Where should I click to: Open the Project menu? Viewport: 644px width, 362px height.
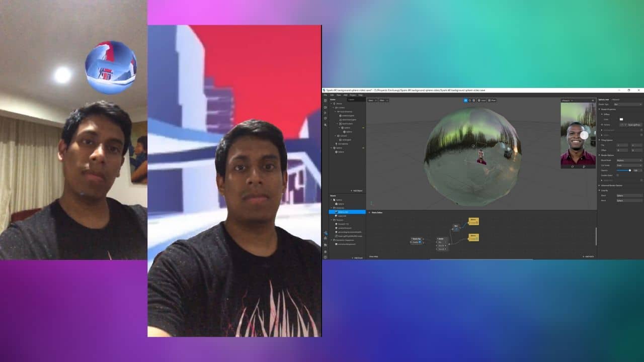point(353,95)
